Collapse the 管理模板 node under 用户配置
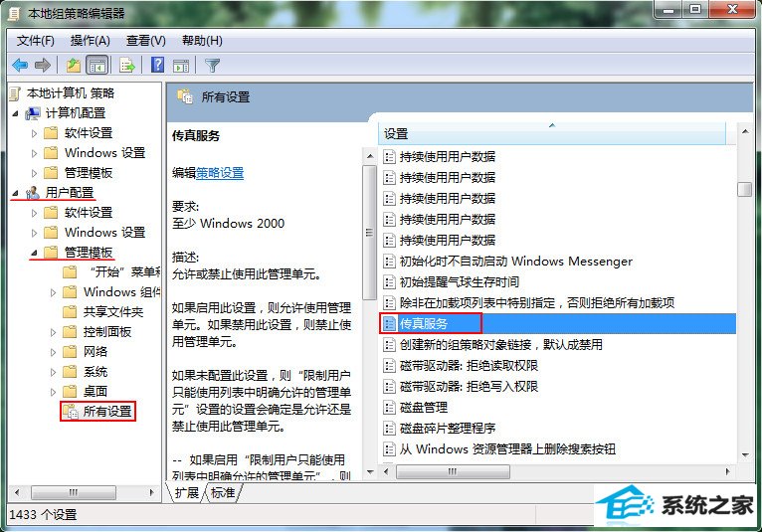762x532 pixels. pos(34,253)
